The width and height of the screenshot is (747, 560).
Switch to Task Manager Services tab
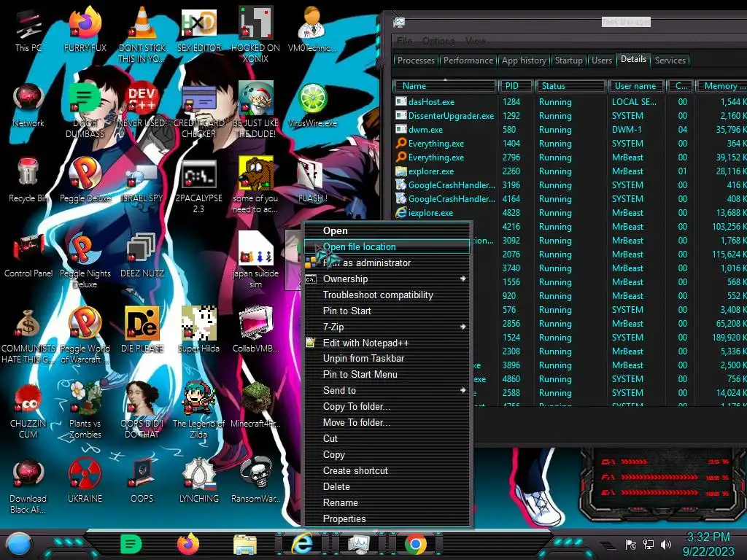670,61
